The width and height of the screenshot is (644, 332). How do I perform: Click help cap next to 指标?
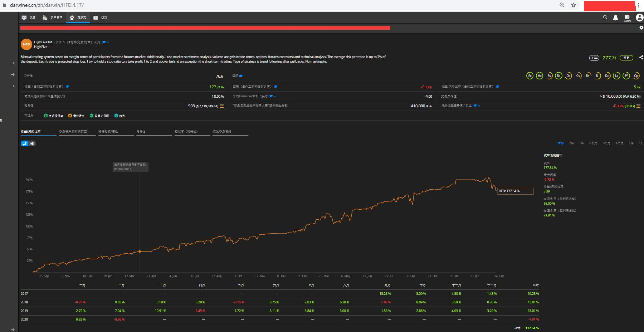[241, 76]
